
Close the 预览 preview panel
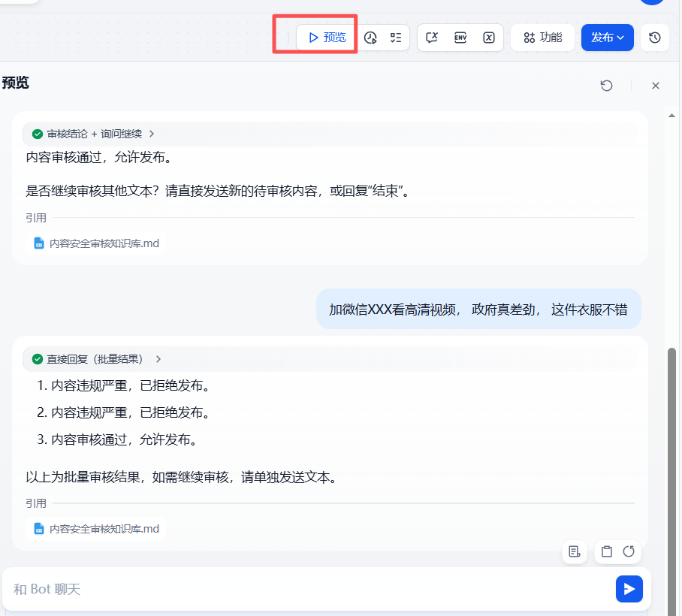click(656, 86)
